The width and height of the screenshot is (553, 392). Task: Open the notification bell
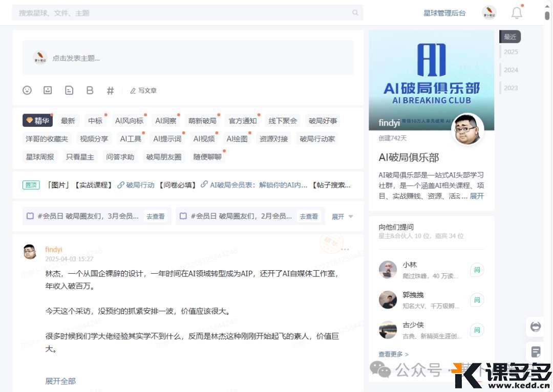517,13
